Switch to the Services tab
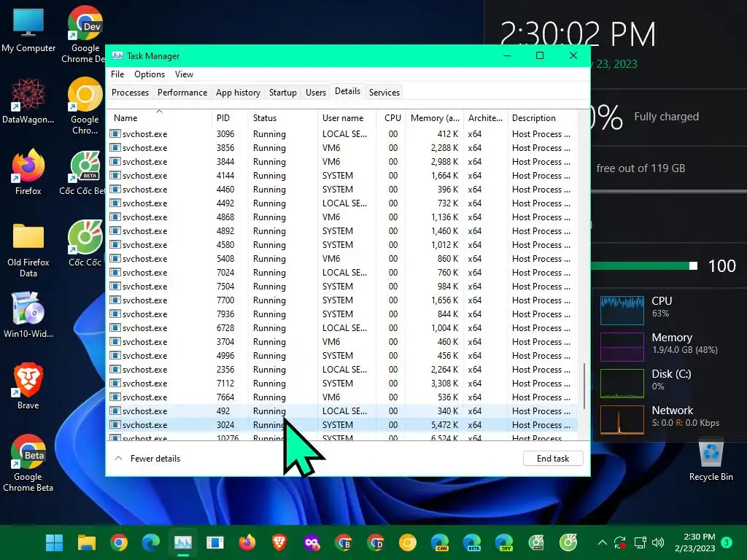 coord(384,93)
